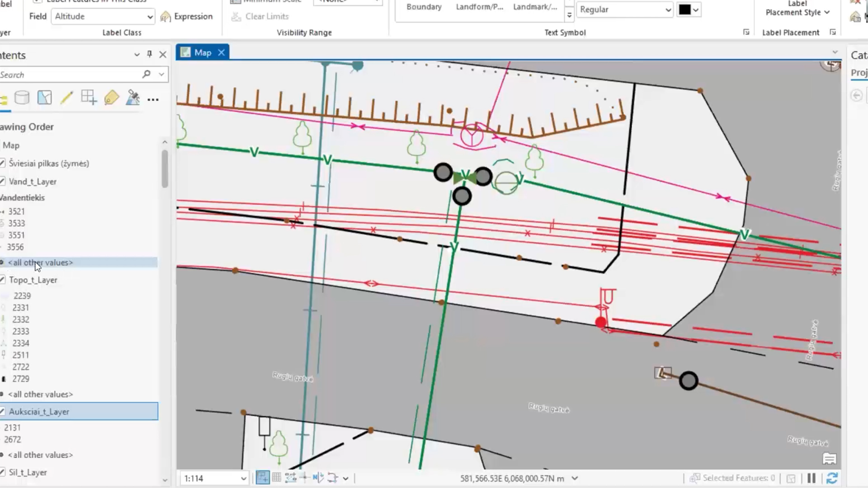
Task: Refresh the map view
Action: [x=832, y=478]
